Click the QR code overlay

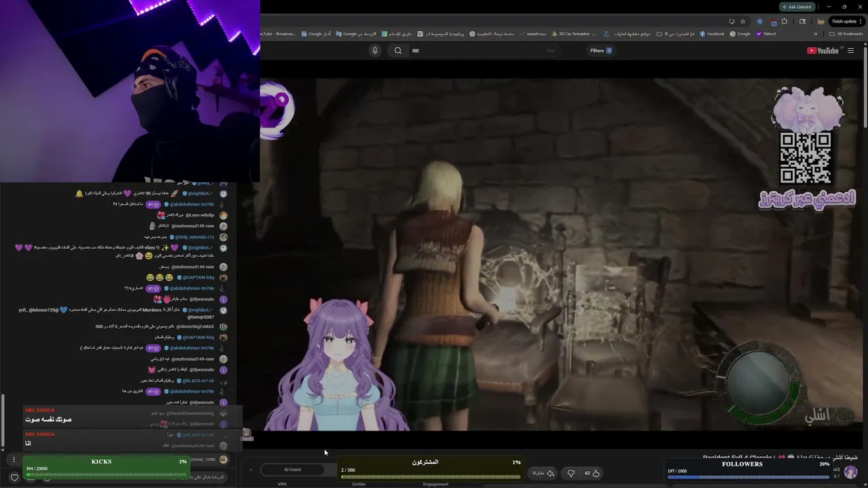click(x=805, y=158)
